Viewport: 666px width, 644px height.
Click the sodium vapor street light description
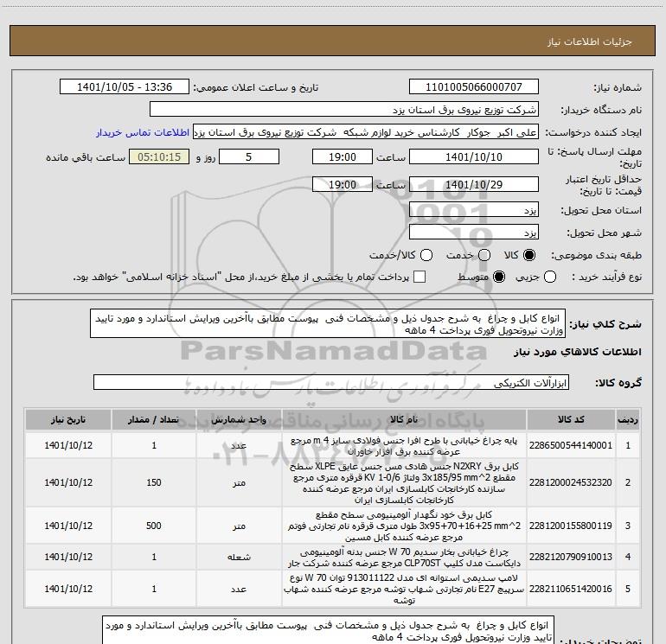click(404, 558)
